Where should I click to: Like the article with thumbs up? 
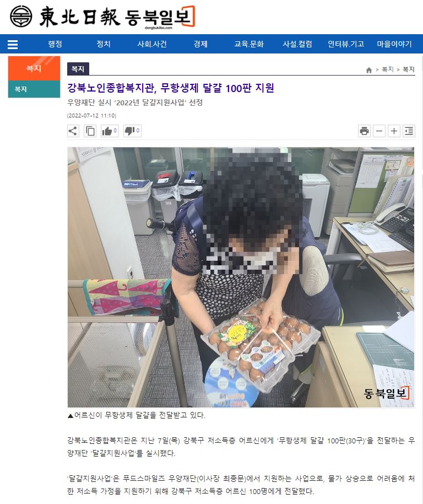coord(110,131)
